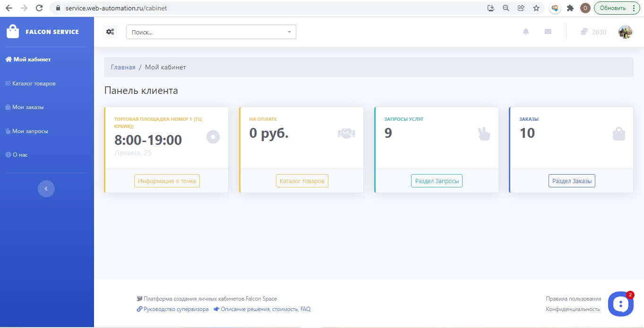Click the Раздел Заказы button
This screenshot has width=644, height=328.
point(572,181)
